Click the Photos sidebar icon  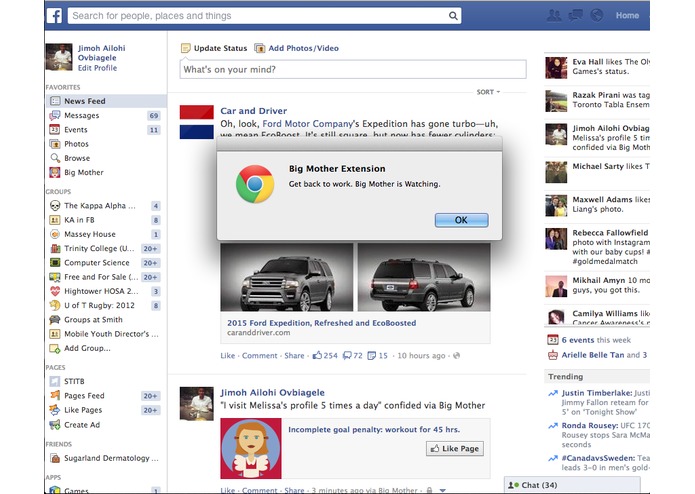coord(55,144)
